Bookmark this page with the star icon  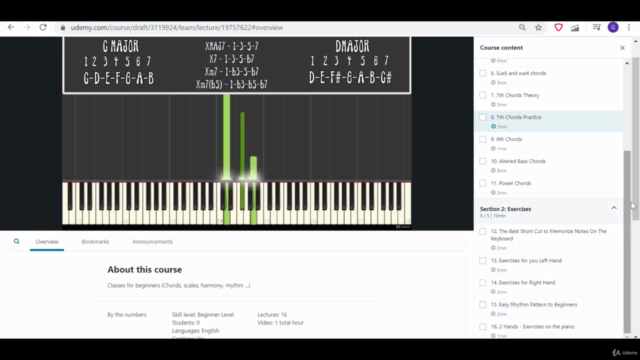click(x=538, y=27)
